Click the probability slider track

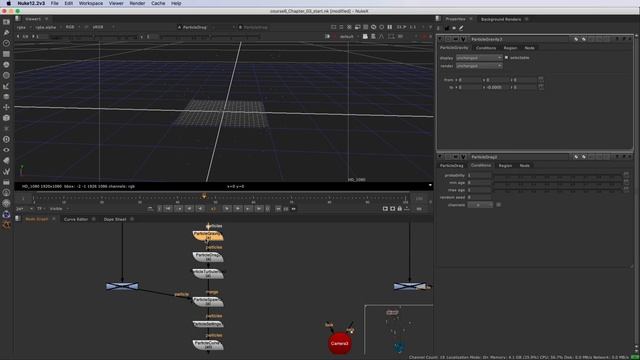[x=558, y=176]
